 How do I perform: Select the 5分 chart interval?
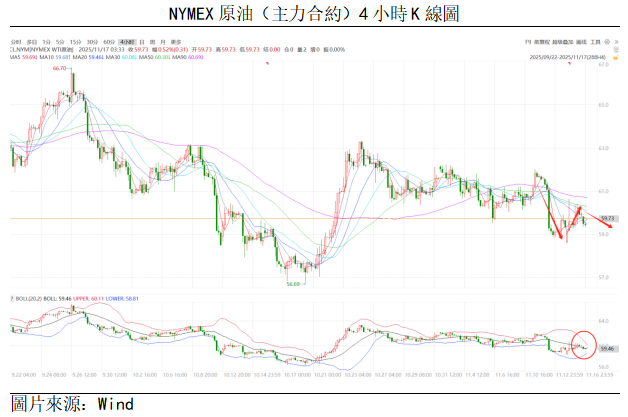(x=58, y=41)
